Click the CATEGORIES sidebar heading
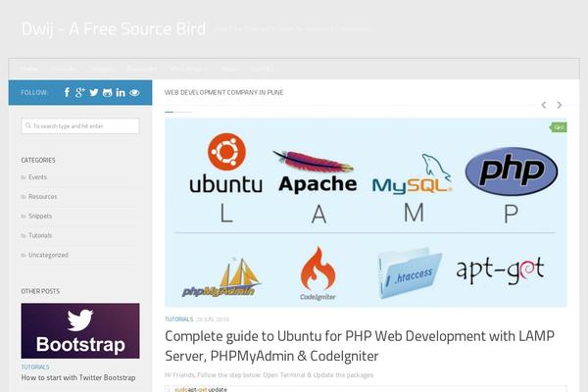The width and height of the screenshot is (588, 392). 38,160
